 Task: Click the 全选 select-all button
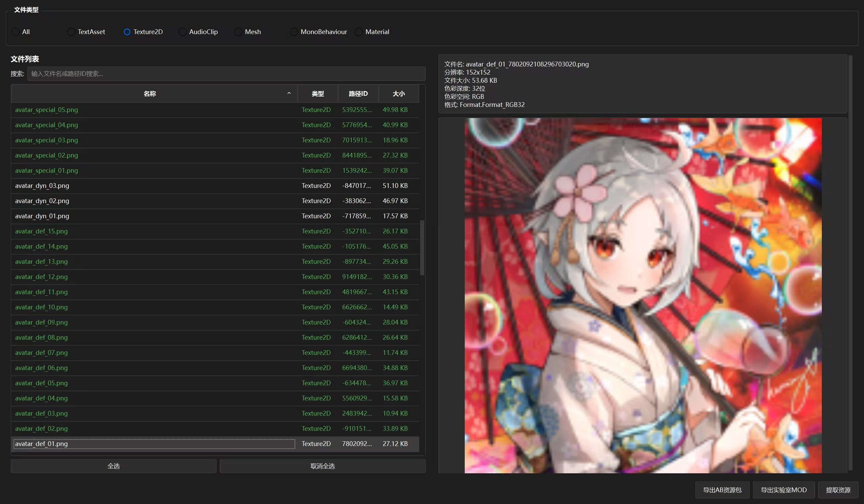coord(113,466)
